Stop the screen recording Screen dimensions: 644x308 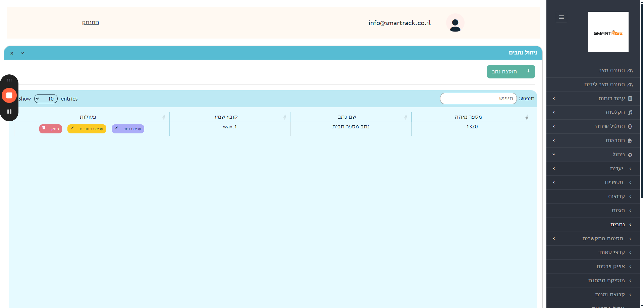point(9,96)
